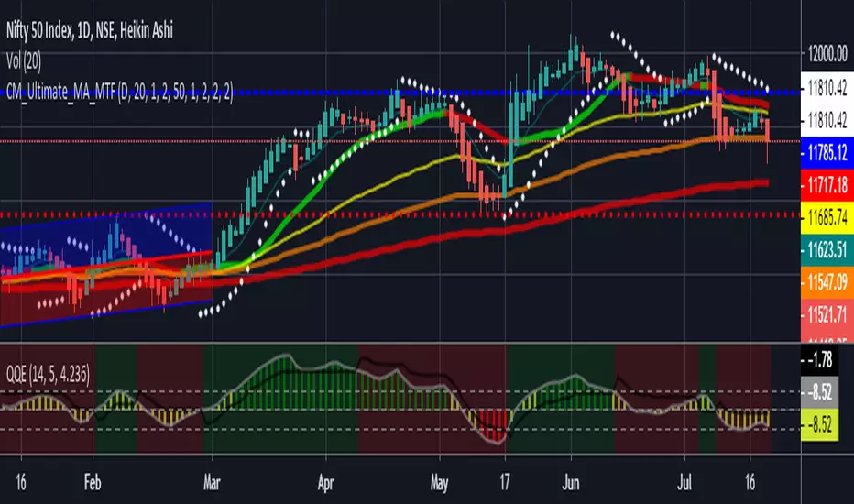Click the black -1.78 QQE value tag

coord(820,359)
